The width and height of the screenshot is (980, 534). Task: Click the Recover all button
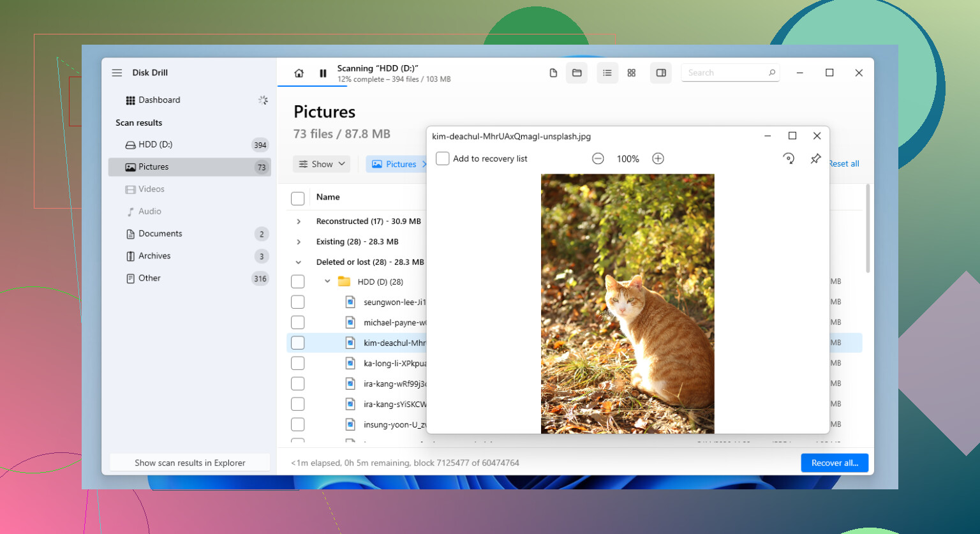coord(835,463)
